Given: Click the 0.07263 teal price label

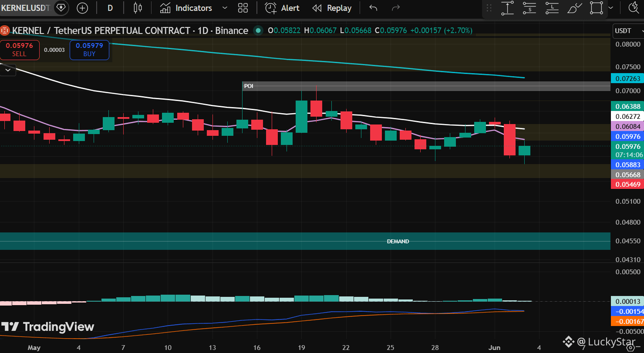Looking at the screenshot, I should 627,78.
